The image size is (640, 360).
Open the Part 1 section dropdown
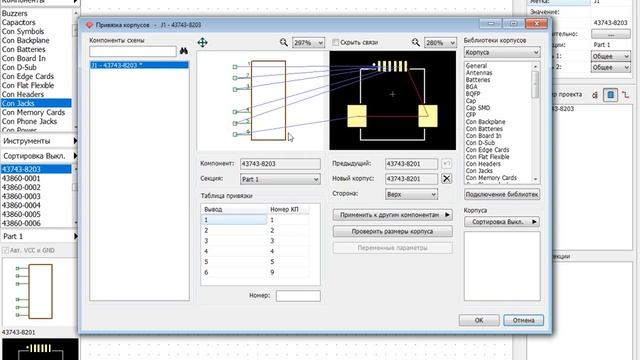tap(280, 179)
